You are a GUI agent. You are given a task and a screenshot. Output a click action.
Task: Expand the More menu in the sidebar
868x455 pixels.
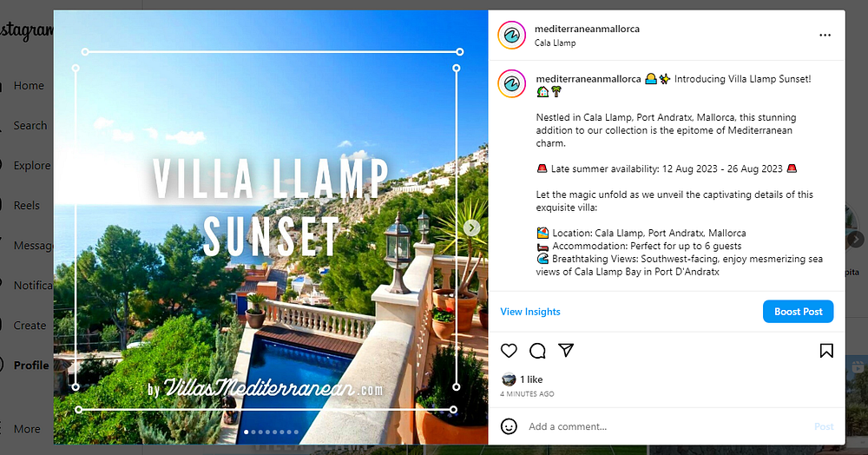27,428
